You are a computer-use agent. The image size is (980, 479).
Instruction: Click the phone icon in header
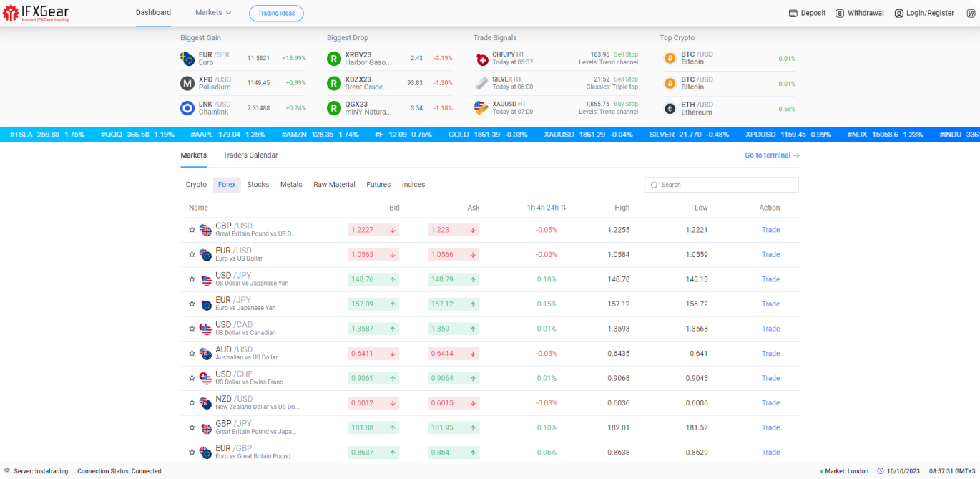(x=969, y=14)
